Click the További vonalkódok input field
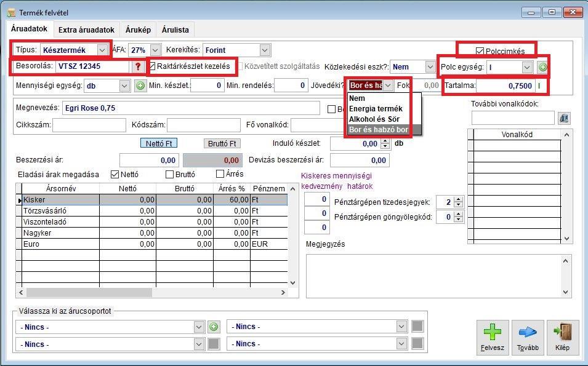This screenshot has width=588, height=366. (x=513, y=118)
